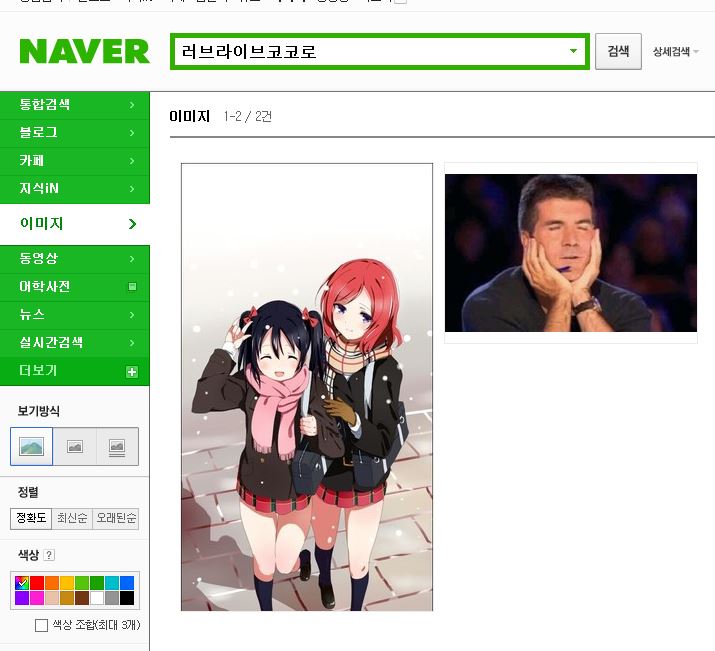Screen dimensions: 715x651
Task: Pick the white color swatch
Action: click(x=97, y=598)
